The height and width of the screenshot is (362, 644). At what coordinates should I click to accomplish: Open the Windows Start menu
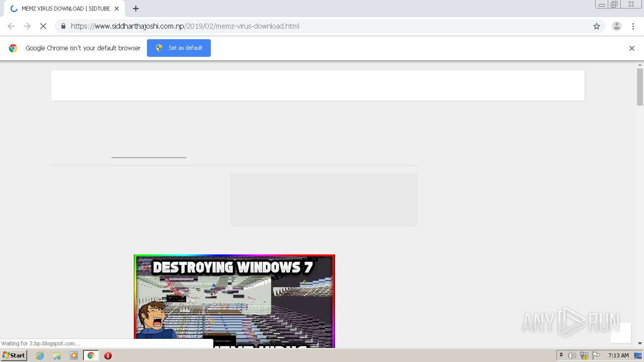tap(14, 355)
